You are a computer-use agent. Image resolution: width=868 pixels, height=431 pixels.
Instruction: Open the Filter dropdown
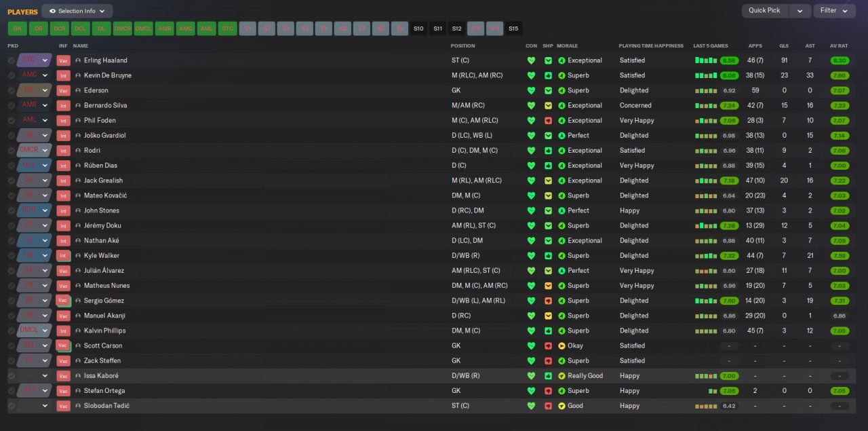click(834, 11)
